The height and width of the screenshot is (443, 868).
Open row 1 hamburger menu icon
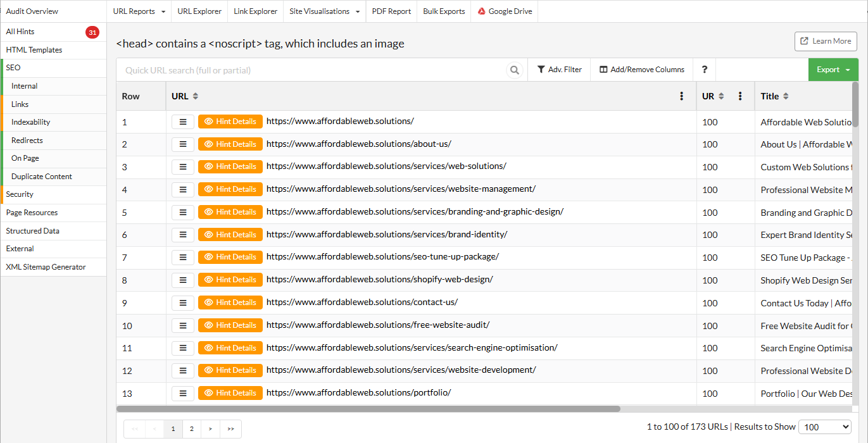pos(183,122)
